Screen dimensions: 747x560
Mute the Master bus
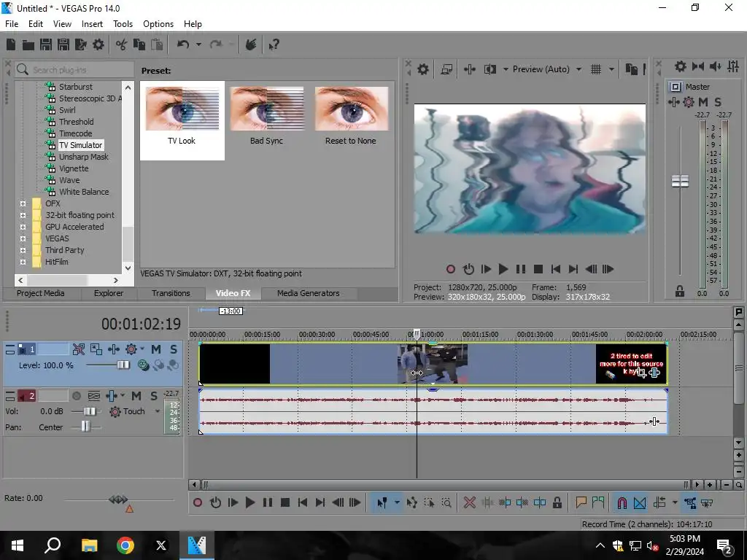click(x=703, y=102)
